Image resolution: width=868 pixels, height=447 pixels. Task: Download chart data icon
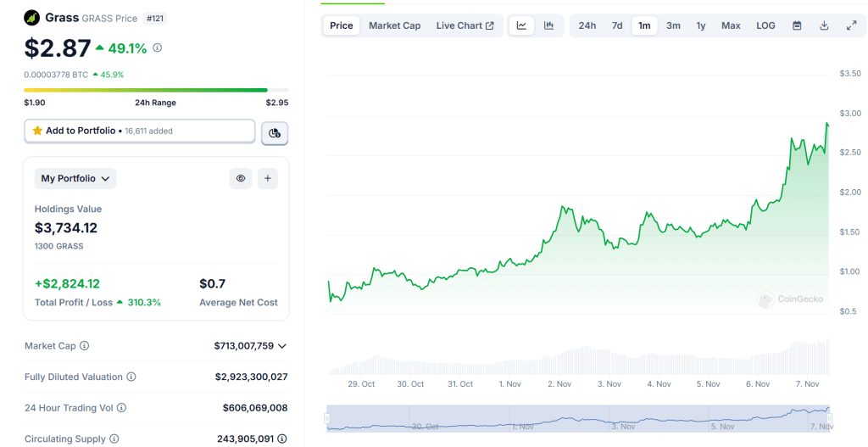tap(824, 25)
